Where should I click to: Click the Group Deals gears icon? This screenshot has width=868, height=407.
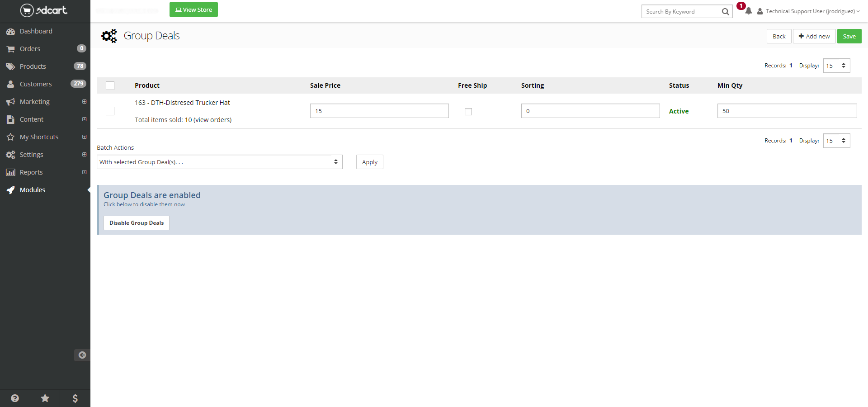[109, 36]
